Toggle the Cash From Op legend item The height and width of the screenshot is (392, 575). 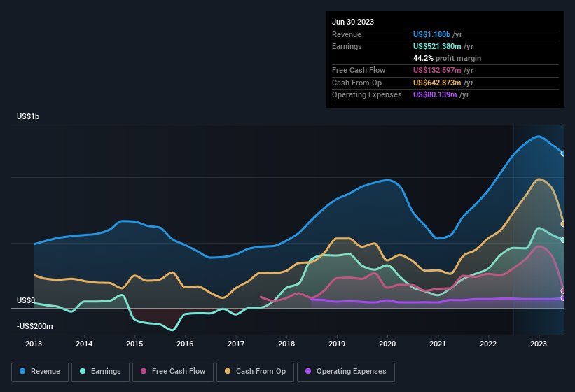(254, 372)
